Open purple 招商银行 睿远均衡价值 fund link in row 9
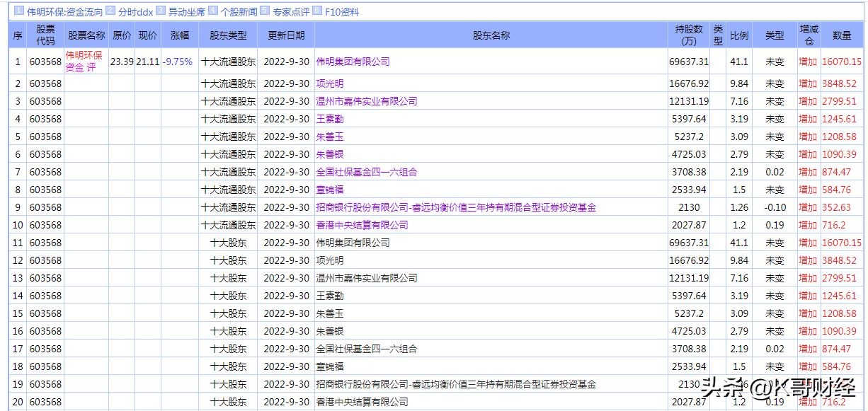This screenshot has width=868, height=411. [456, 207]
